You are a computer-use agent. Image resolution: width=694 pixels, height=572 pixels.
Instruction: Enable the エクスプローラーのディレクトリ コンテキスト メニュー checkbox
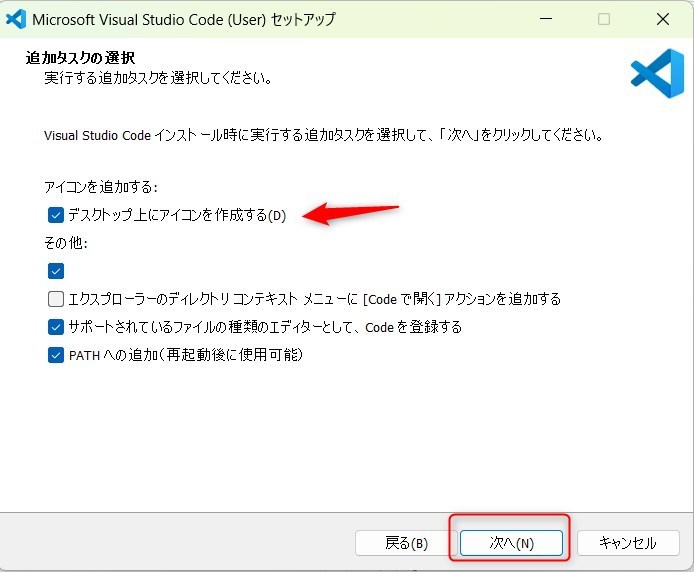(56, 299)
